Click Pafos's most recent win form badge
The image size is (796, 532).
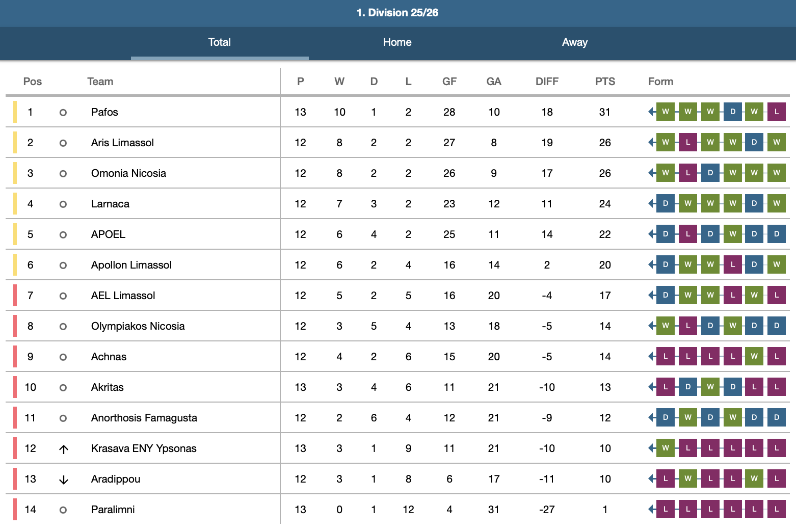click(666, 112)
